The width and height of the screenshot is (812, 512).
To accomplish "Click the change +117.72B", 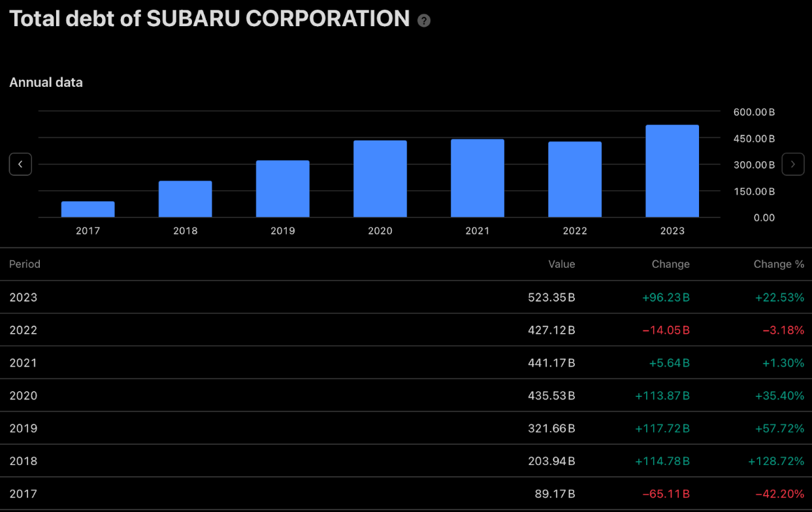I will (x=662, y=428).
